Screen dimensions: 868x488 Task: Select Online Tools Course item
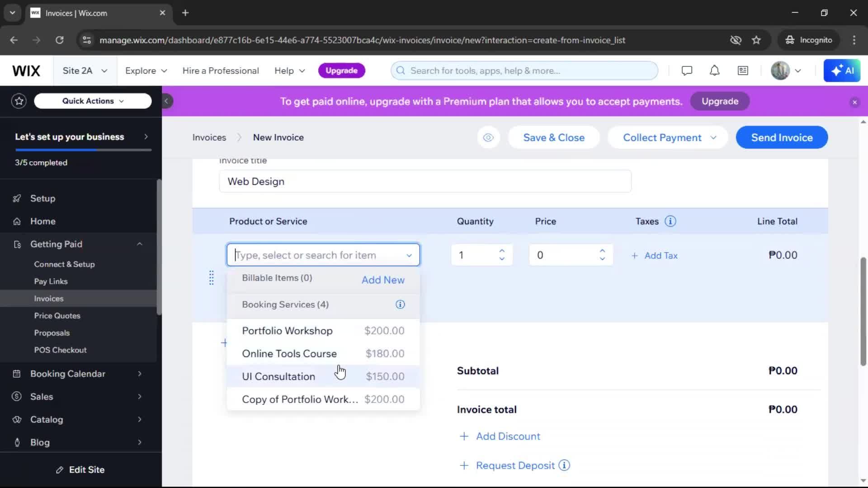323,354
